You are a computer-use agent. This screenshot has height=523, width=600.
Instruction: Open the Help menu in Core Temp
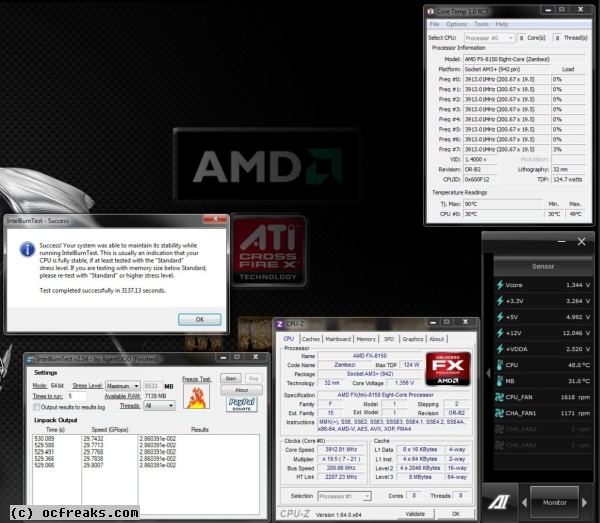pyautogui.click(x=502, y=24)
